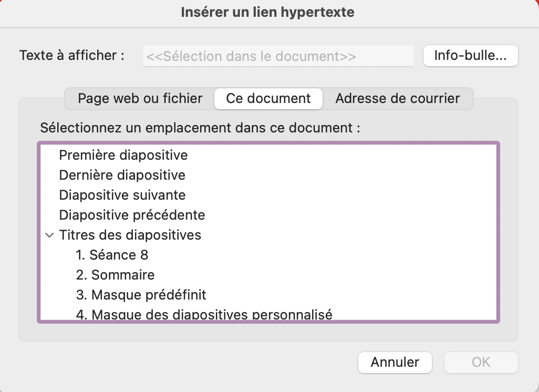Viewport: 539px width, 392px height.
Task: Select the Titres des diapositives row
Action: tap(268, 235)
